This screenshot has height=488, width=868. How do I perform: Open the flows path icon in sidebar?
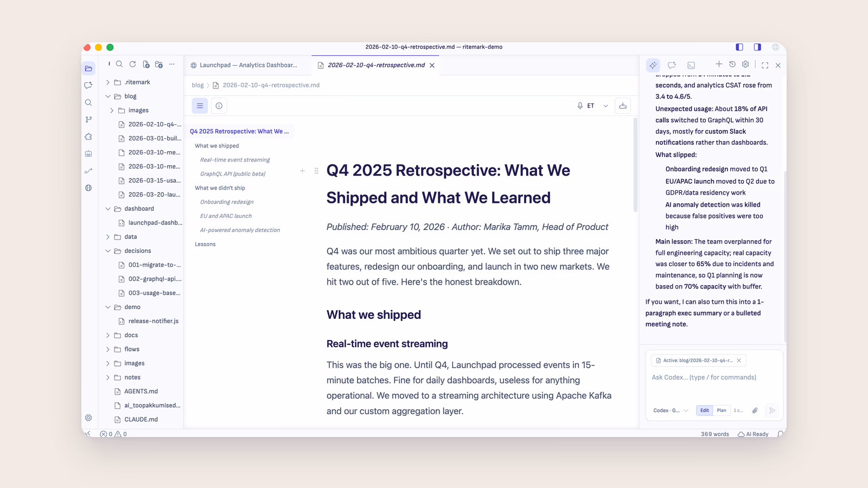point(88,171)
